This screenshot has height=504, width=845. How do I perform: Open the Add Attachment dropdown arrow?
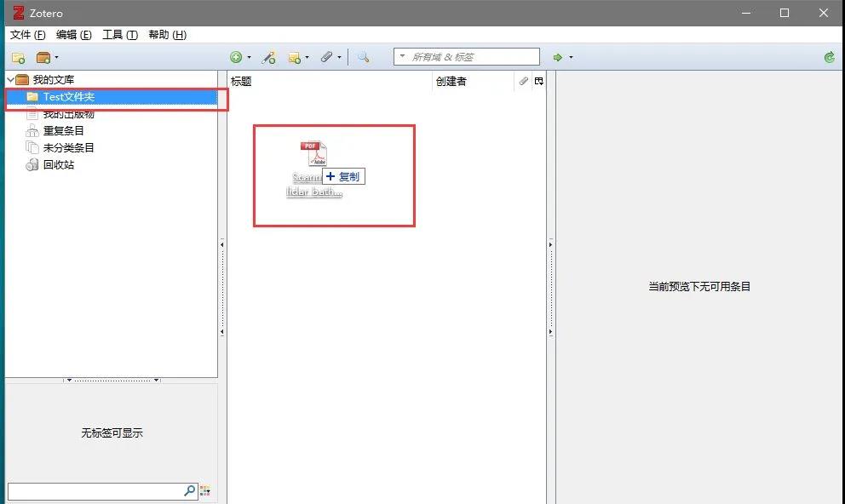pyautogui.click(x=340, y=57)
